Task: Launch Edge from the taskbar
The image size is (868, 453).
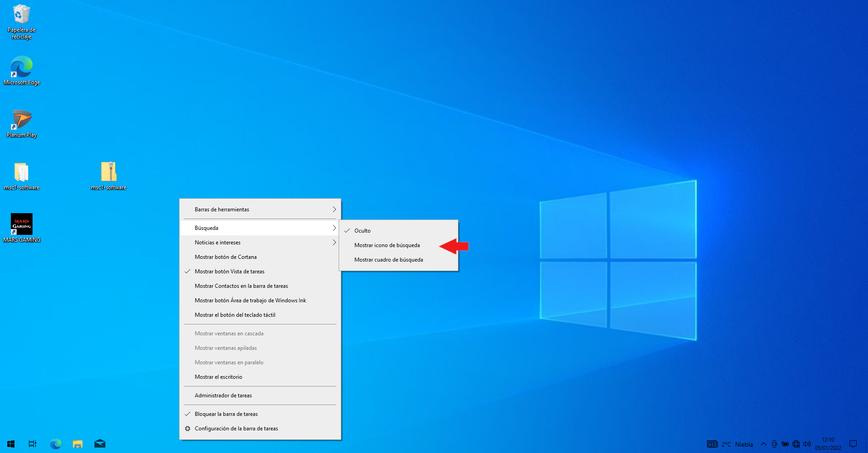Action: [56, 444]
